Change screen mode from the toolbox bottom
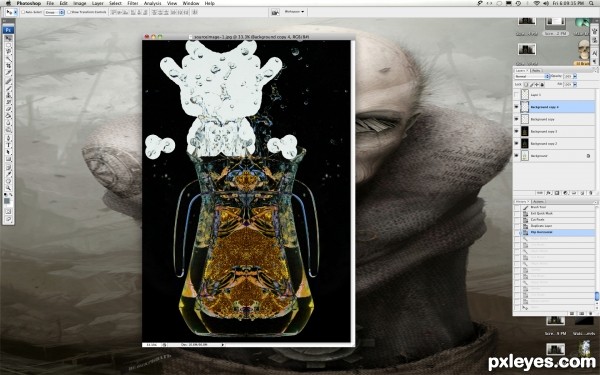Viewport: 600px width, 375px height. pos(8,220)
